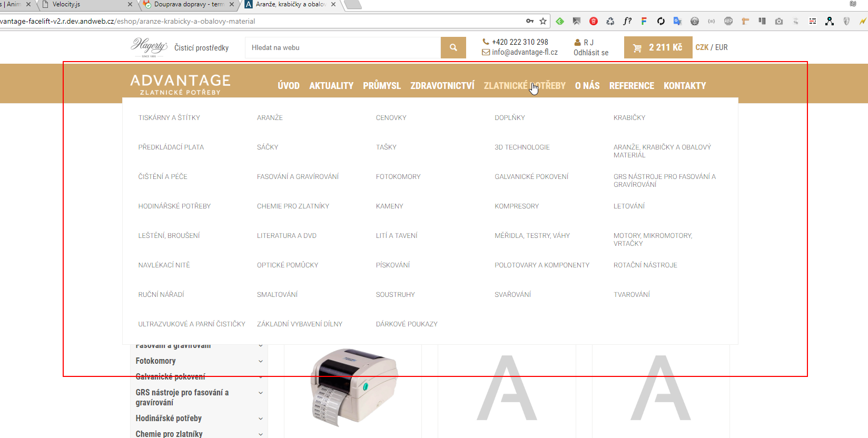
Task: Switch currency to CZK
Action: [x=702, y=47]
